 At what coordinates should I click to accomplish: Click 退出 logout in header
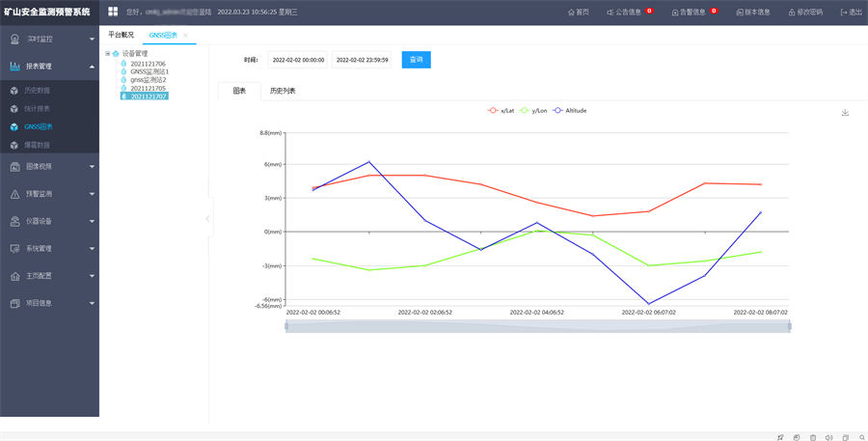point(851,13)
